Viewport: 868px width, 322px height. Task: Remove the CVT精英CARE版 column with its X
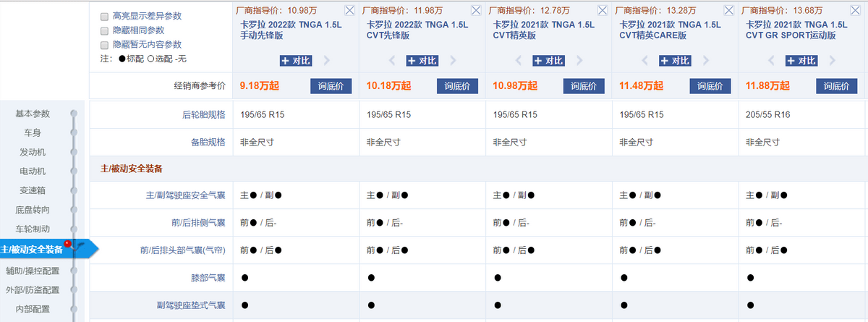pyautogui.click(x=728, y=10)
